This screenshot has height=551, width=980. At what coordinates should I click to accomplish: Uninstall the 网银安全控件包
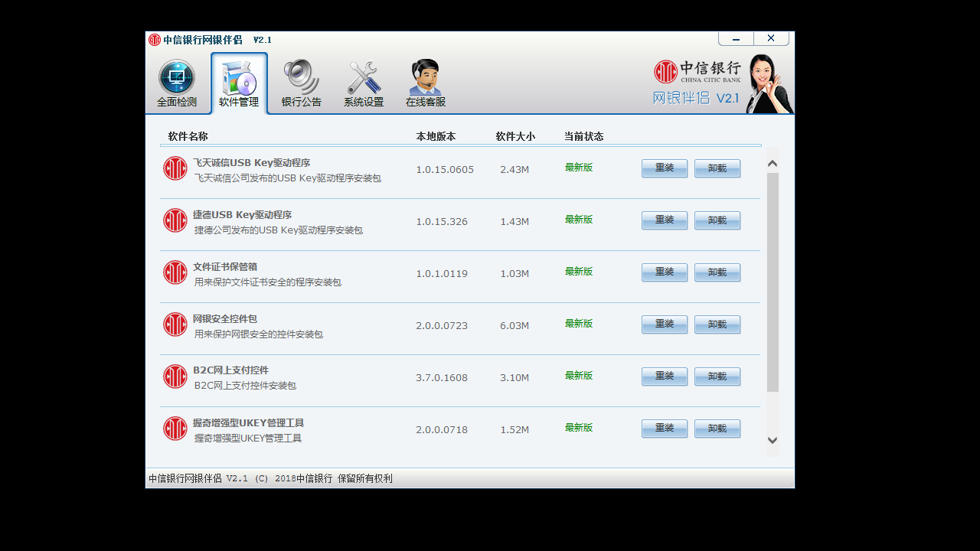717,324
